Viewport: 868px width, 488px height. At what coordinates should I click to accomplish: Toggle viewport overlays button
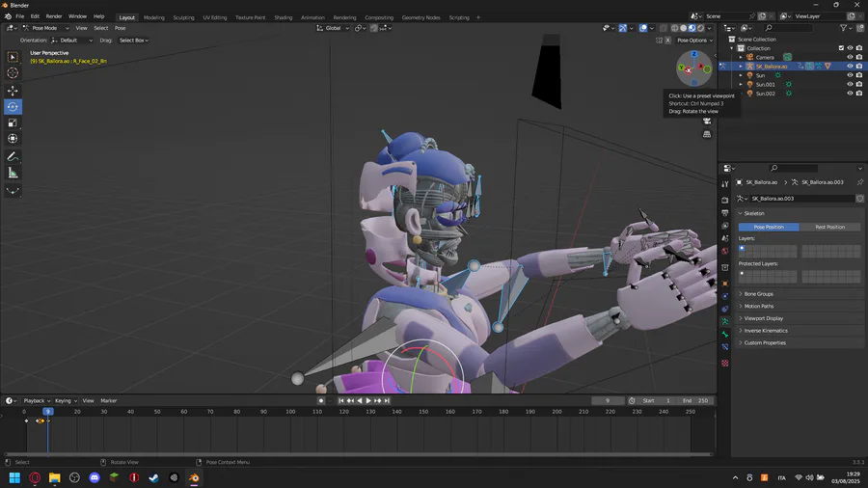[x=643, y=28]
